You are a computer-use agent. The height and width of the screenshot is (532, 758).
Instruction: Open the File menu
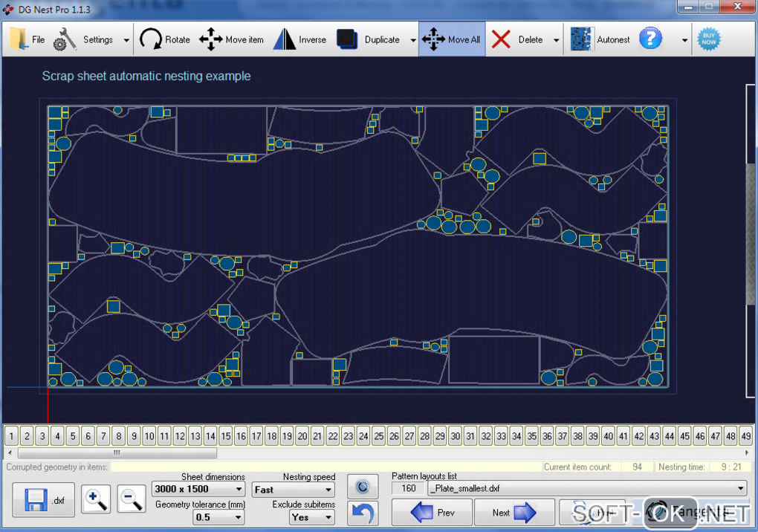tap(27, 39)
